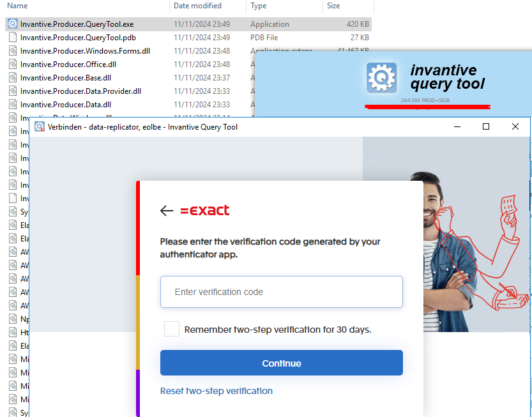Open Reset two-step verification link
The height and width of the screenshot is (417, 532).
tap(217, 391)
